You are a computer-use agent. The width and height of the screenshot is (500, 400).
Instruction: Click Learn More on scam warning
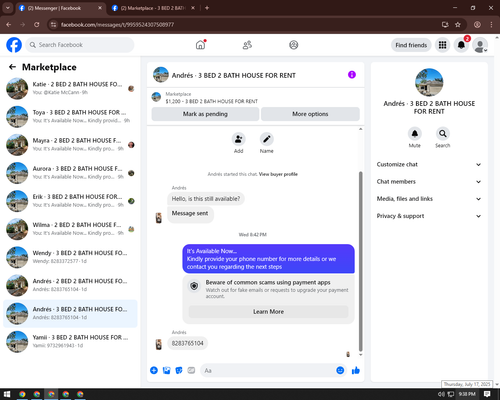[268, 312]
